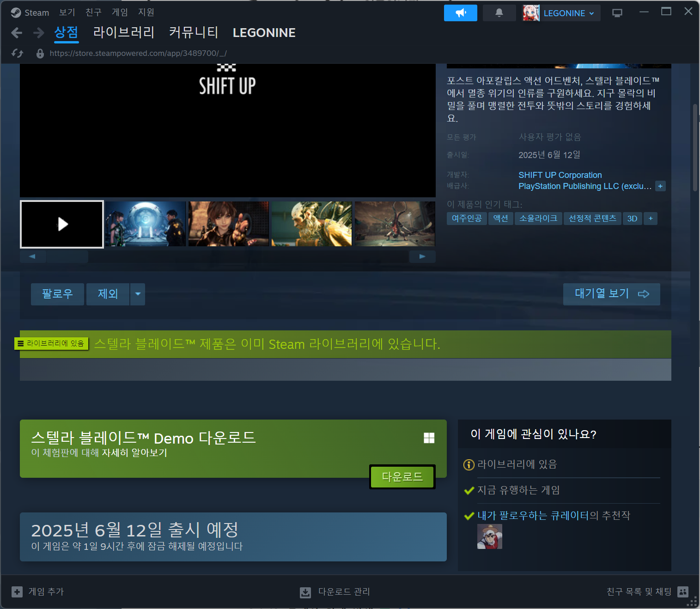Viewport: 700px width, 609px height.
Task: Open the 다운로드 관리 download icon
Action: point(305,592)
